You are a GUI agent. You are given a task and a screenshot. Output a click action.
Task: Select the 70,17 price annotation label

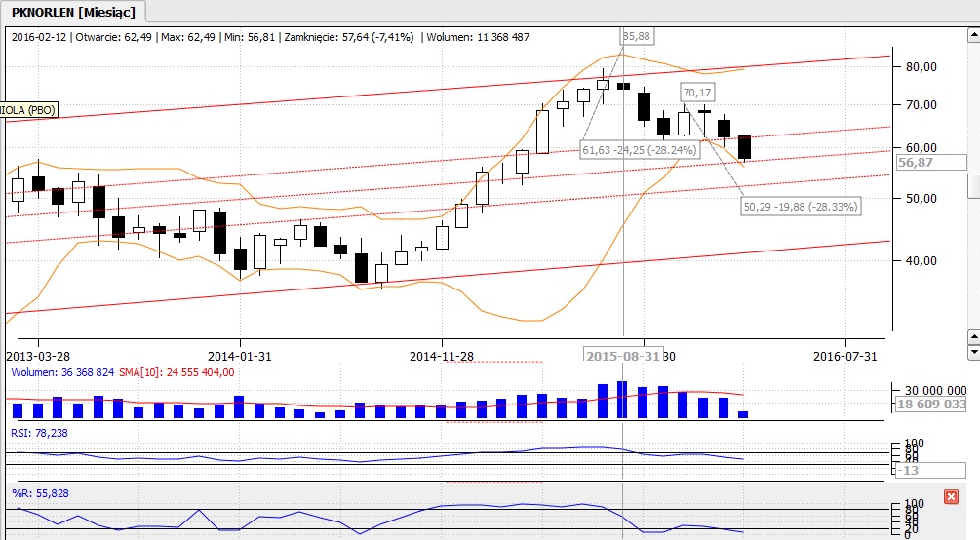[x=697, y=93]
